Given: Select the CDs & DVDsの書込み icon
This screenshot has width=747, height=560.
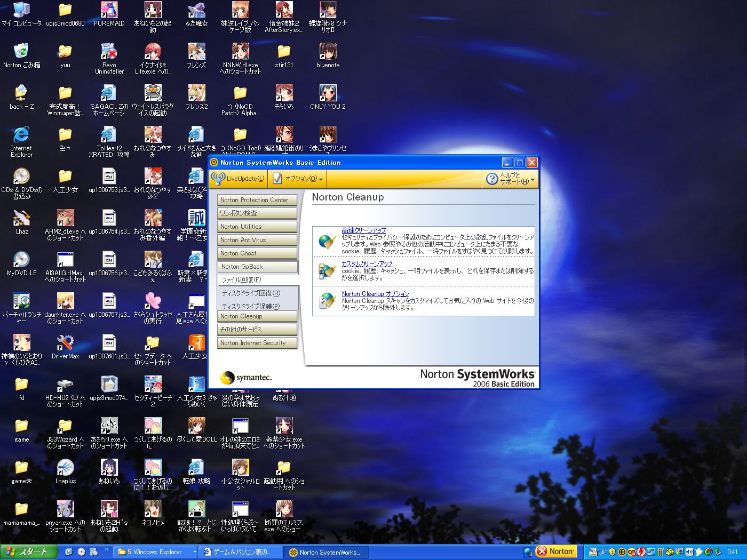Looking at the screenshot, I should pos(21,183).
